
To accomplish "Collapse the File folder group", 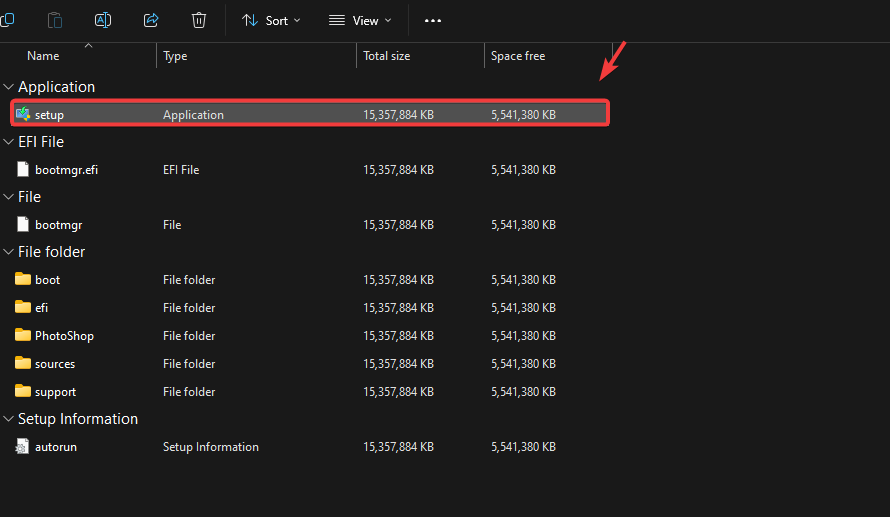I will click(9, 252).
